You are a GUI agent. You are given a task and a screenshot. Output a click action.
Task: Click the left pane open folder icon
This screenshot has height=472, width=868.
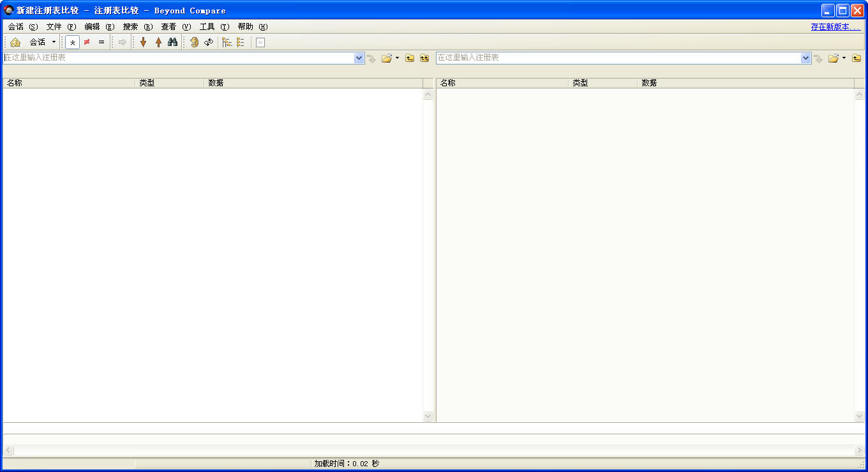click(386, 58)
